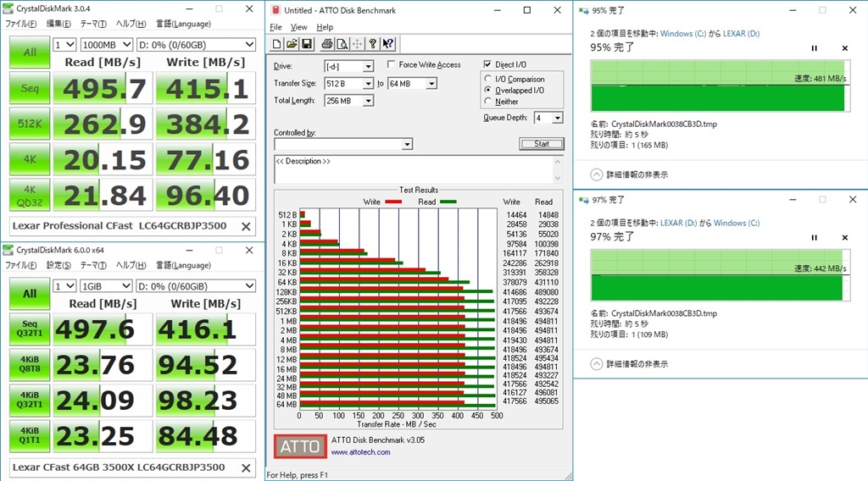
Task: Collapse details in the 97% transfer dialog
Action: pyautogui.click(x=596, y=364)
